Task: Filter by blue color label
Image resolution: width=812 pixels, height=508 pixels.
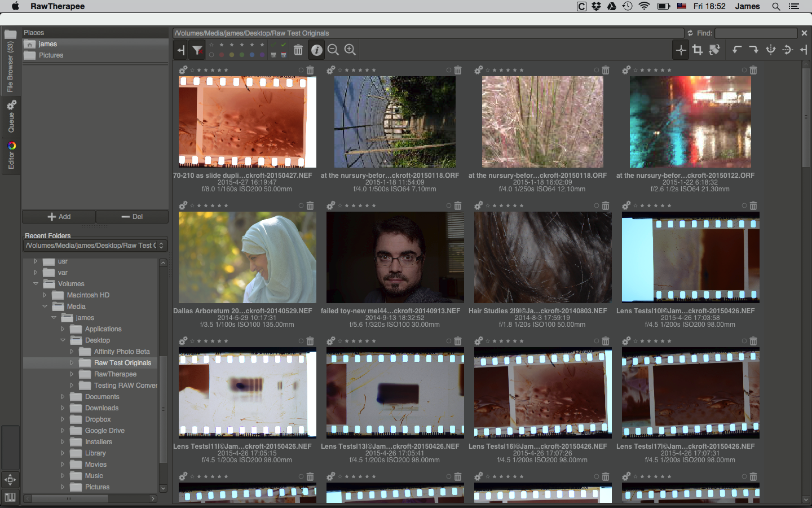Action: click(x=252, y=55)
